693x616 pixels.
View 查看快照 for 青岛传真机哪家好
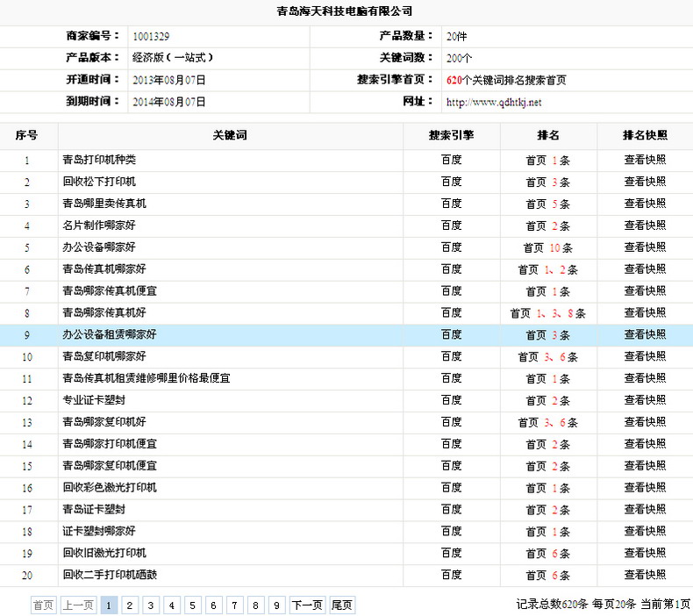[645, 269]
